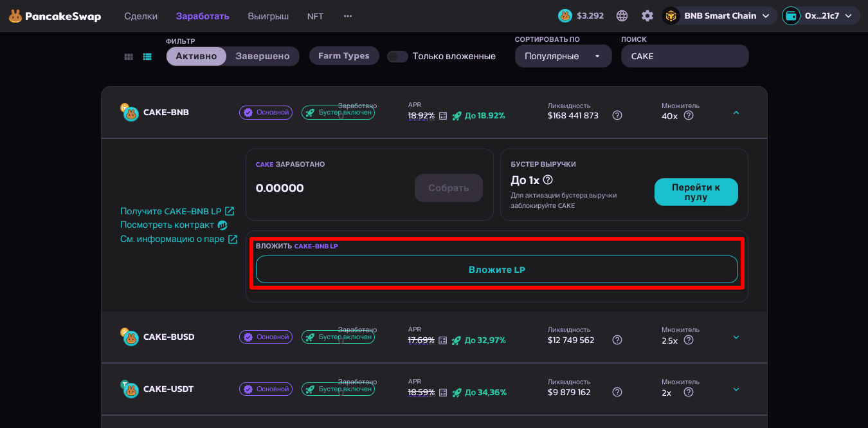Image resolution: width=868 pixels, height=428 pixels.
Task: Open the 0x...21c7 wallet menu
Action: 821,16
